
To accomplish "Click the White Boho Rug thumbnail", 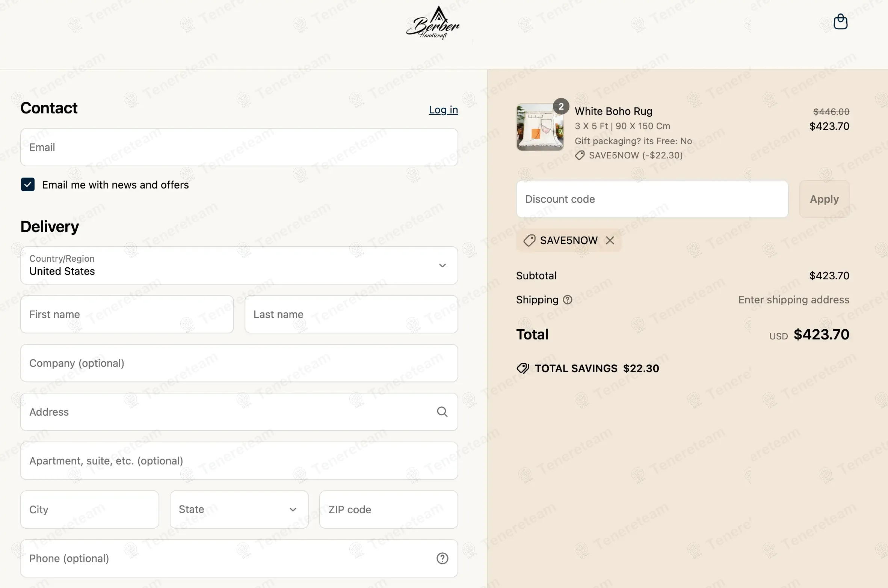I will (x=540, y=127).
